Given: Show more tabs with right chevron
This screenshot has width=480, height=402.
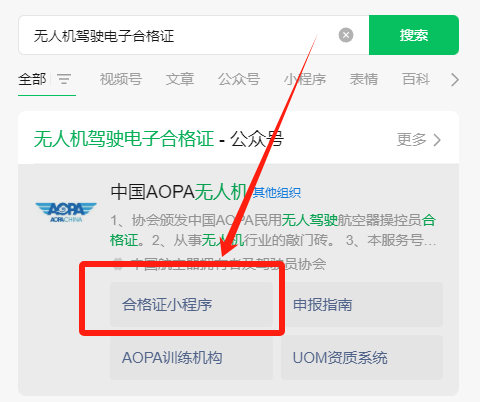Looking at the screenshot, I should [x=455, y=80].
